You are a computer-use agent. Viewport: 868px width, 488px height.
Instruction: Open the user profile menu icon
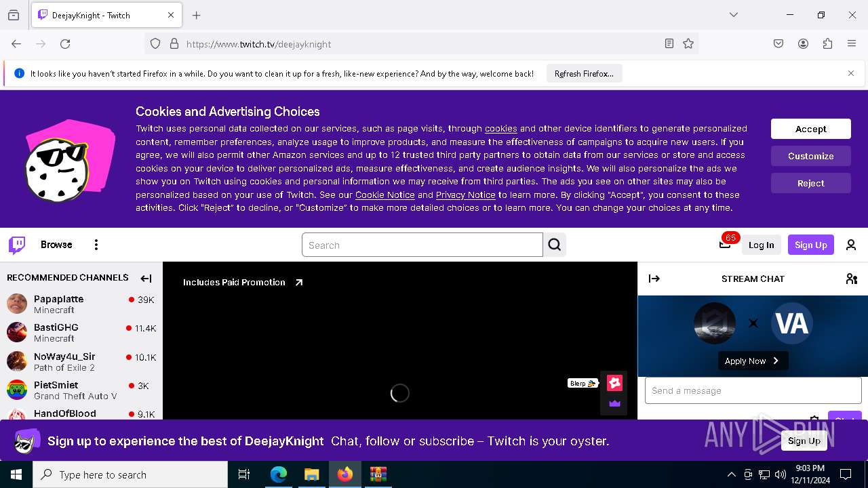click(851, 245)
